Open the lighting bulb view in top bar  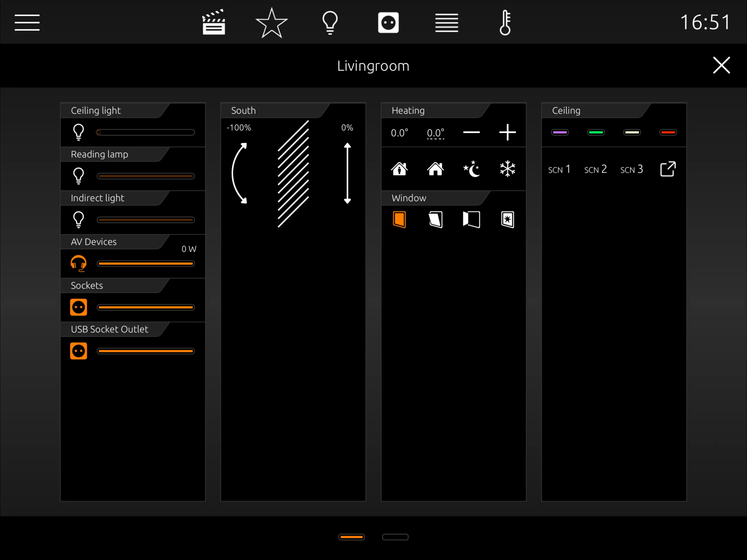coord(330,23)
